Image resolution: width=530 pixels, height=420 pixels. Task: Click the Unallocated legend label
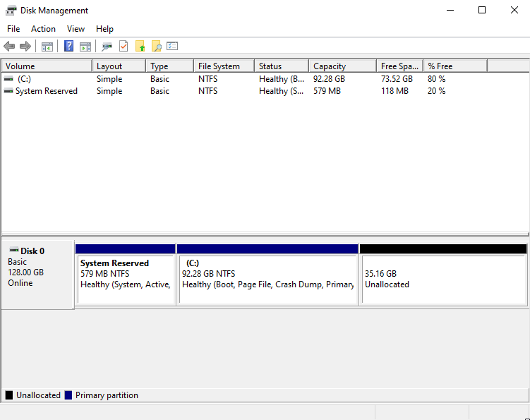pyautogui.click(x=38, y=395)
